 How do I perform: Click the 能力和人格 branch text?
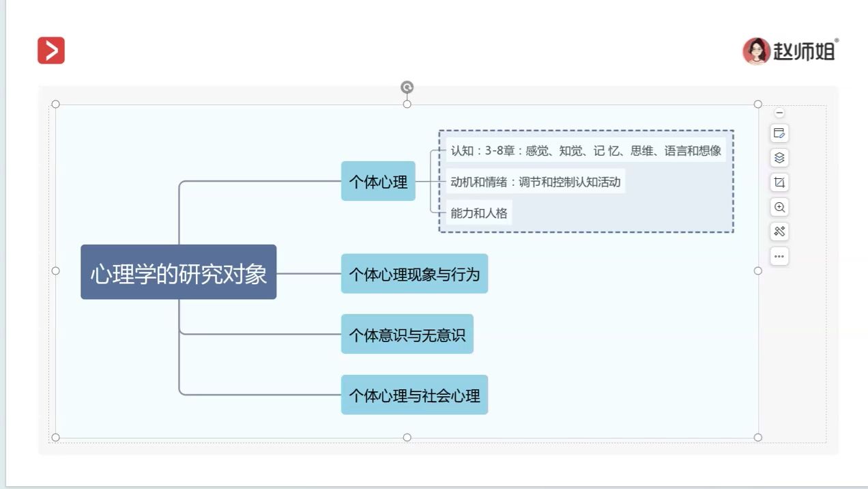point(479,212)
